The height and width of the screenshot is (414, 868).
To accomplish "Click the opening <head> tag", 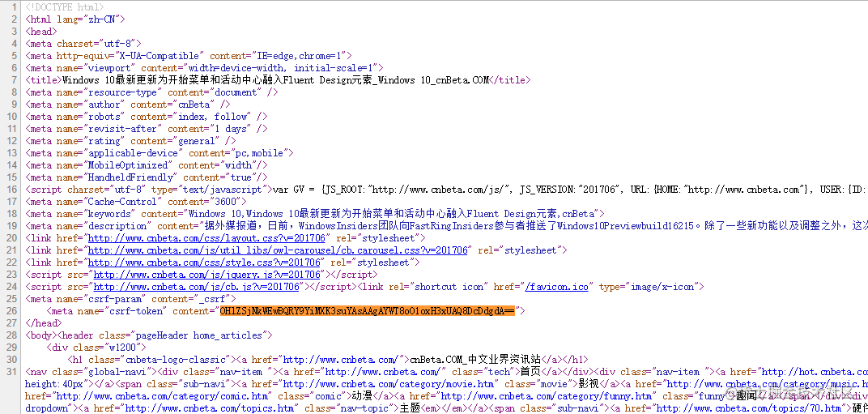I will coord(41,32).
